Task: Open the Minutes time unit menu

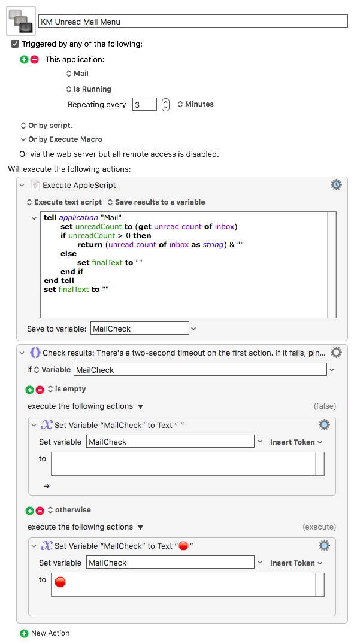Action: pos(196,104)
